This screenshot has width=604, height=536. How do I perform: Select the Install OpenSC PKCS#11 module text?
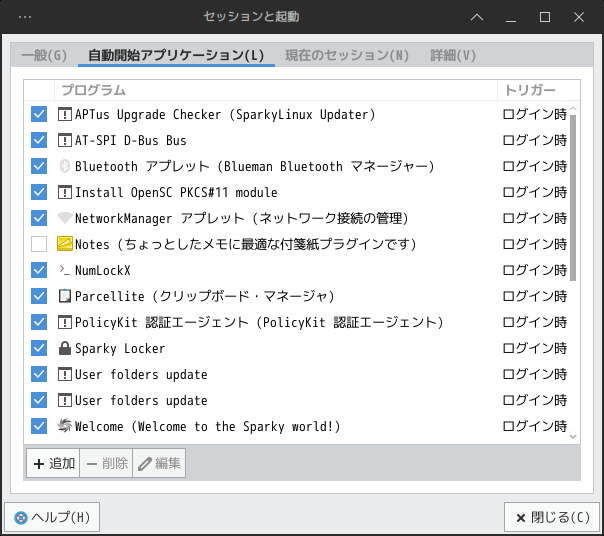tap(176, 192)
